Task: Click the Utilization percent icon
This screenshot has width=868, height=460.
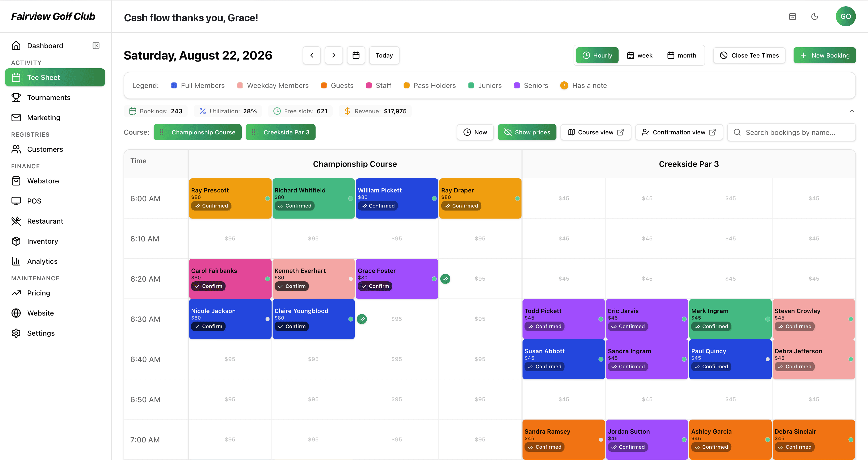Action: [202, 111]
